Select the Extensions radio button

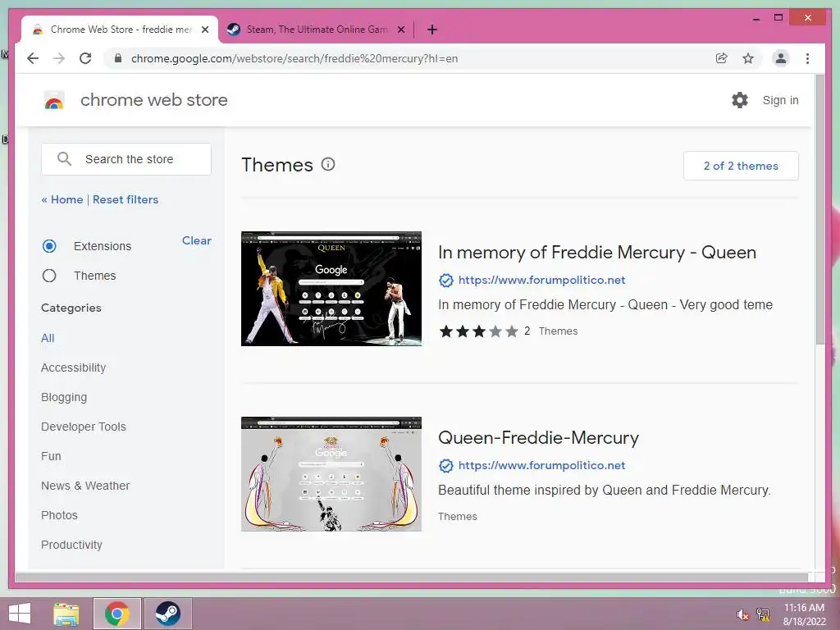pos(49,246)
